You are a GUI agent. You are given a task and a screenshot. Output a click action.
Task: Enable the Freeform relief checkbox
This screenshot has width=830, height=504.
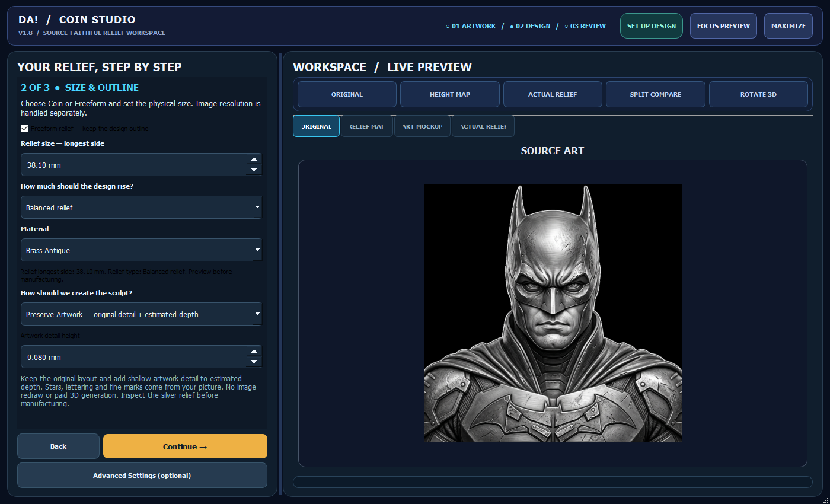click(x=25, y=129)
